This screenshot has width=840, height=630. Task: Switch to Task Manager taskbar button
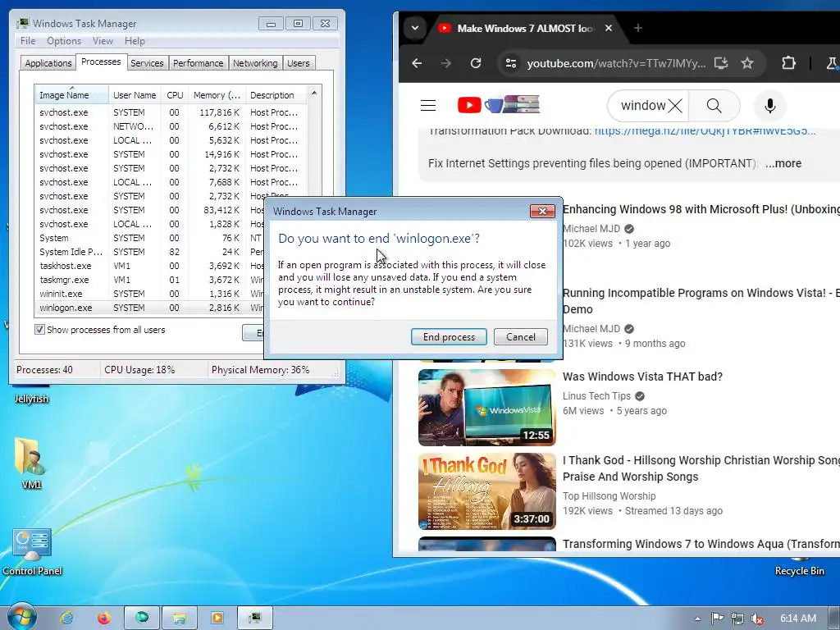coord(255,619)
